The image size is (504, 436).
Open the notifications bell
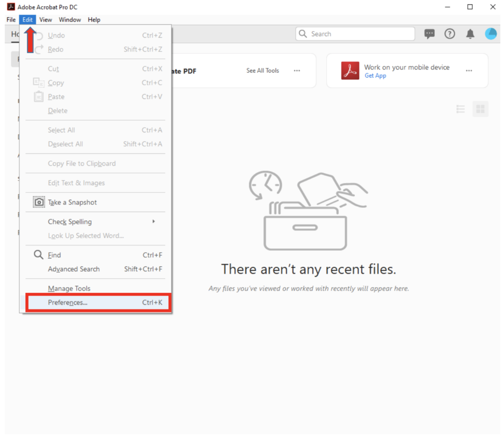(x=470, y=34)
